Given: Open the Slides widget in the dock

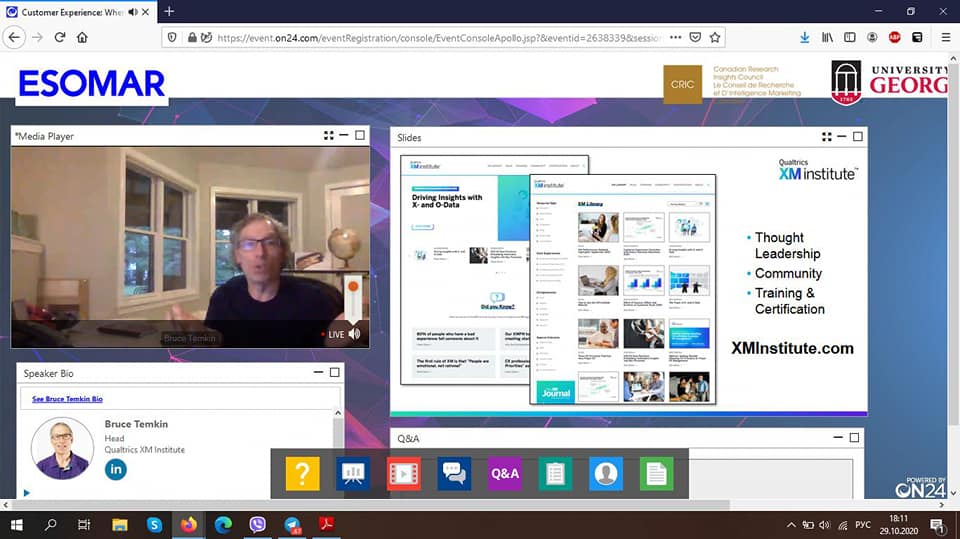Looking at the screenshot, I should tap(352, 473).
